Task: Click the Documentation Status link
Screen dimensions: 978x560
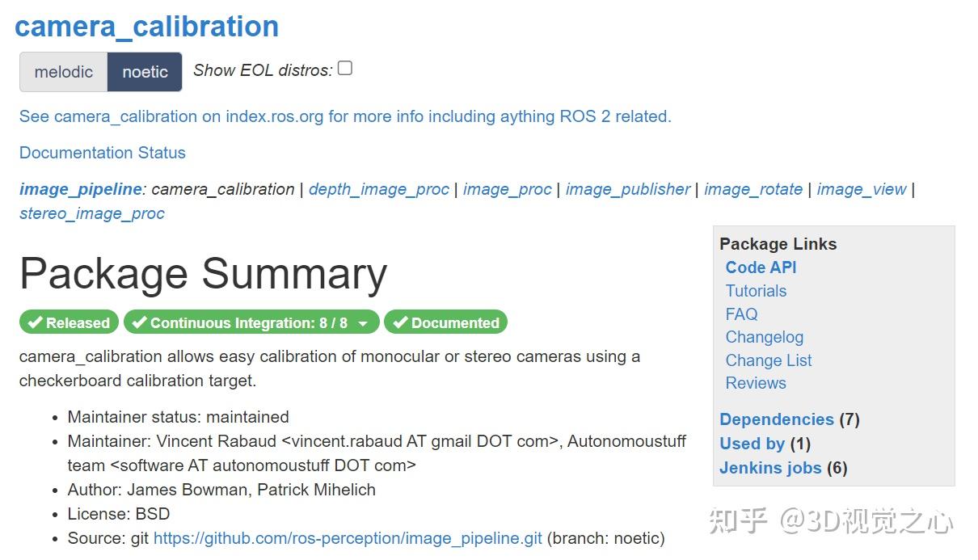Action: 102,153
